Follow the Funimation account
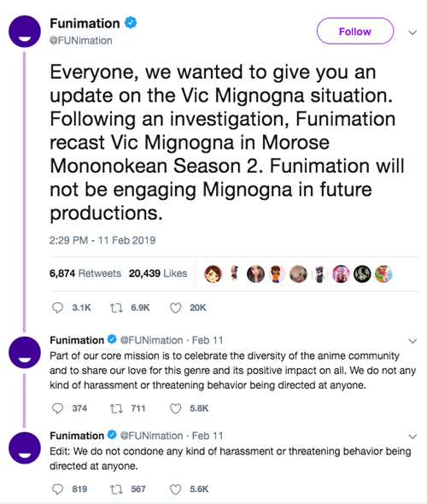 pyautogui.click(x=355, y=31)
